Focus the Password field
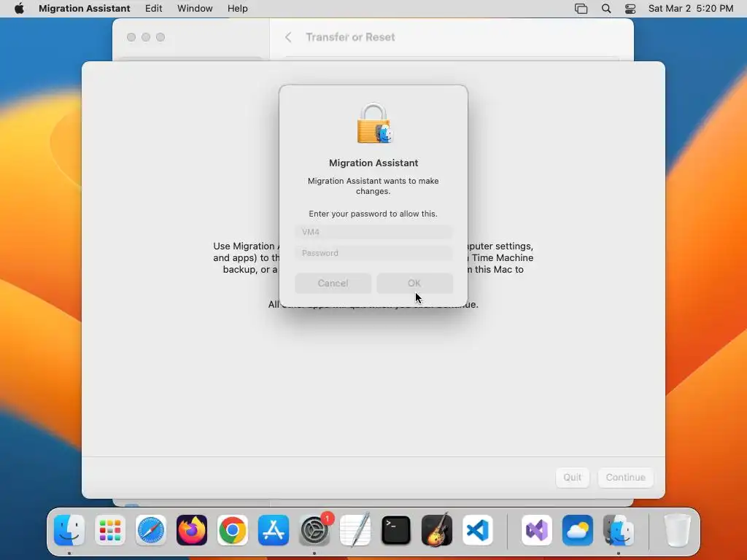The image size is (747, 560). tap(373, 253)
